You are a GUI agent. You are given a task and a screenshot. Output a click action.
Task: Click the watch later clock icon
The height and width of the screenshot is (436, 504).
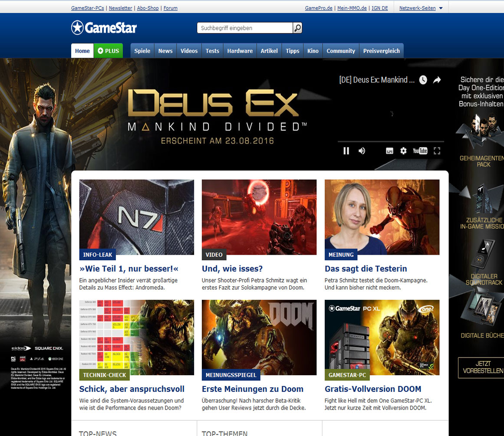pyautogui.click(x=423, y=80)
